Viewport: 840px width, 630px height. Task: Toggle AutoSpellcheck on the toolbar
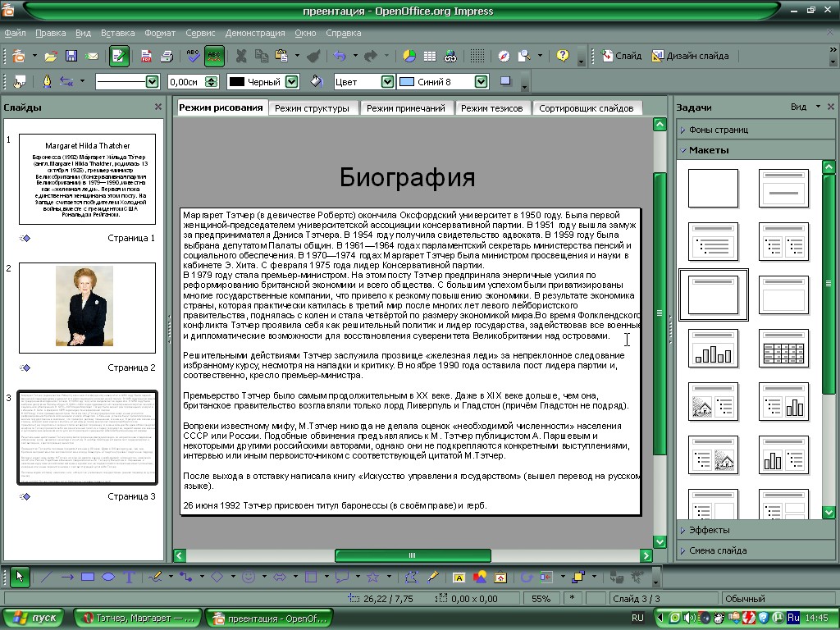coord(214,56)
